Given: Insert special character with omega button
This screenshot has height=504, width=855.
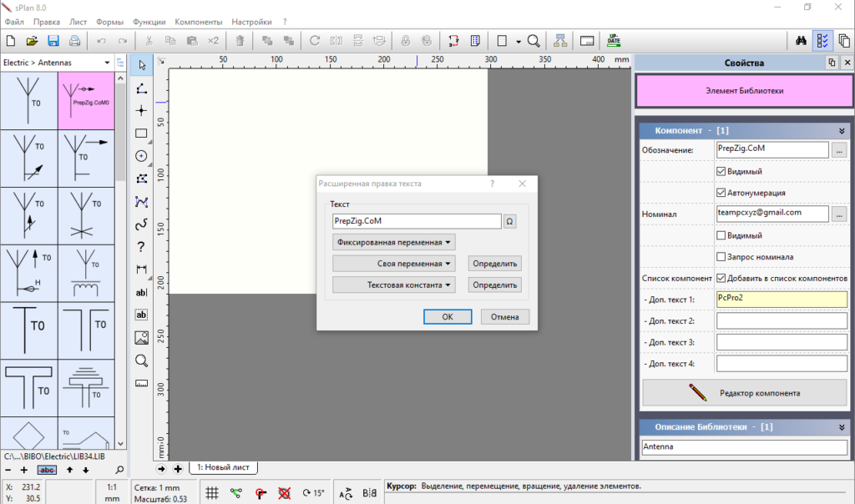Looking at the screenshot, I should click(510, 221).
